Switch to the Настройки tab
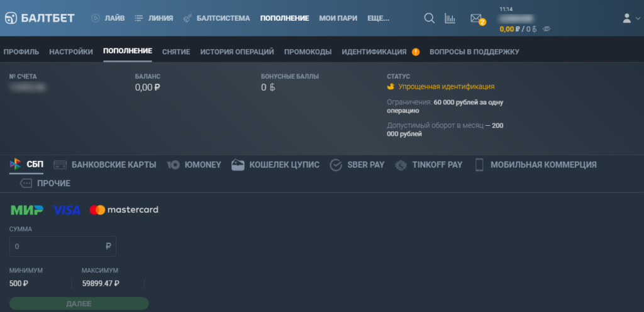This screenshot has height=312, width=644. (71, 52)
